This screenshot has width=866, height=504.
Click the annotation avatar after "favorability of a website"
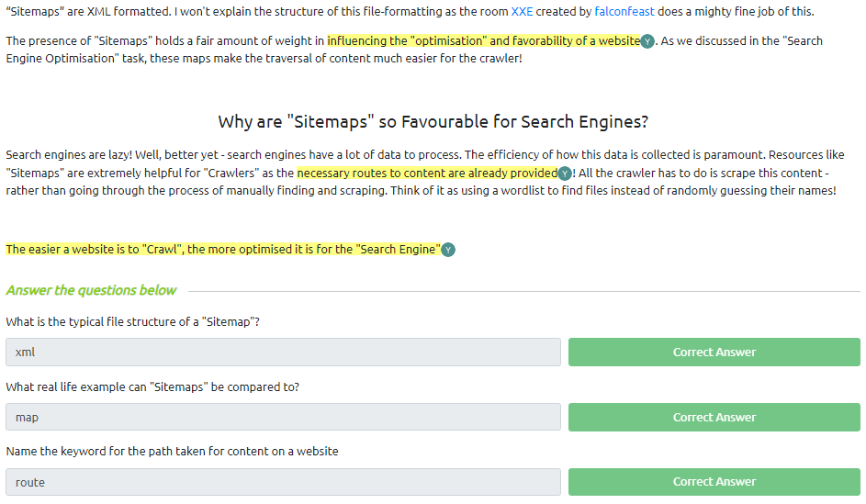(x=647, y=41)
